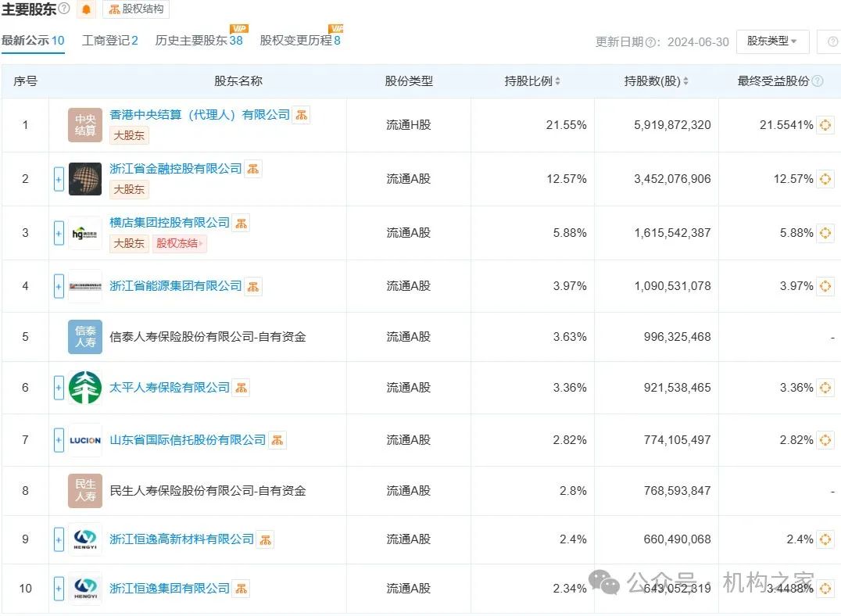This screenshot has height=616, width=841.
Task: Open the 股东类型 dropdown
Action: [772, 41]
